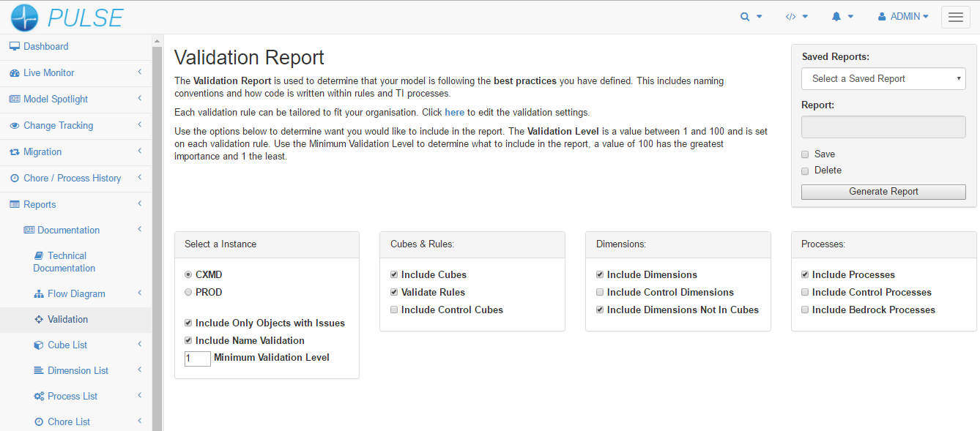Select the PROD instance radio button
980x431 pixels.
188,293
